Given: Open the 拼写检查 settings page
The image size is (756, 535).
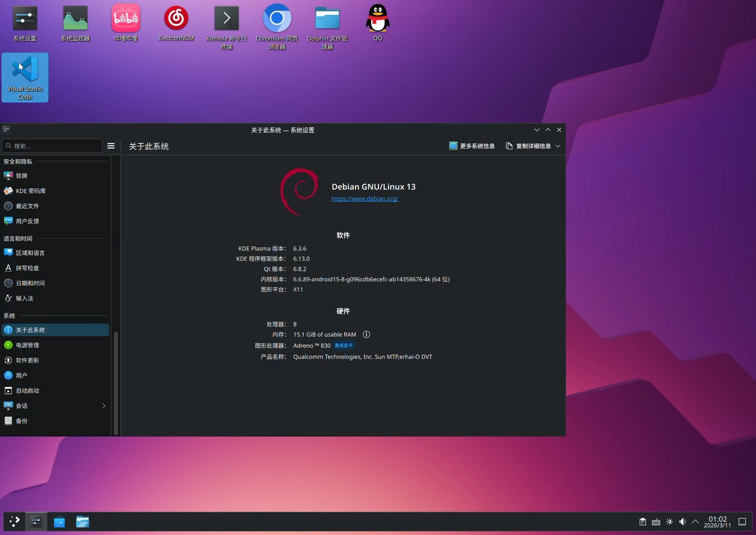Looking at the screenshot, I should (x=55, y=268).
